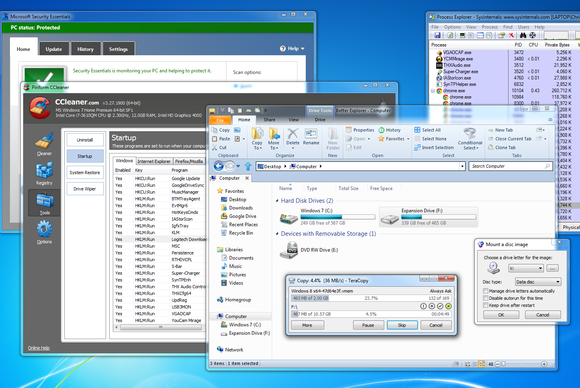Click More button in TeraCopy
580x388 pixels.
click(307, 325)
